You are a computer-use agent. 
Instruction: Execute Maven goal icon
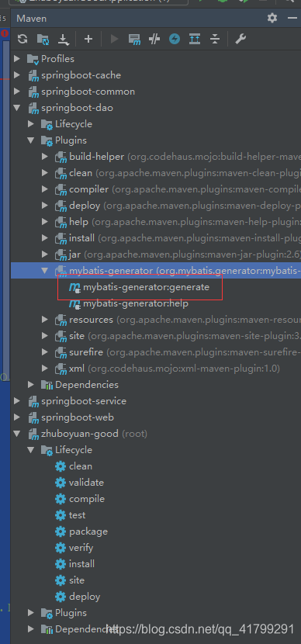[135, 39]
